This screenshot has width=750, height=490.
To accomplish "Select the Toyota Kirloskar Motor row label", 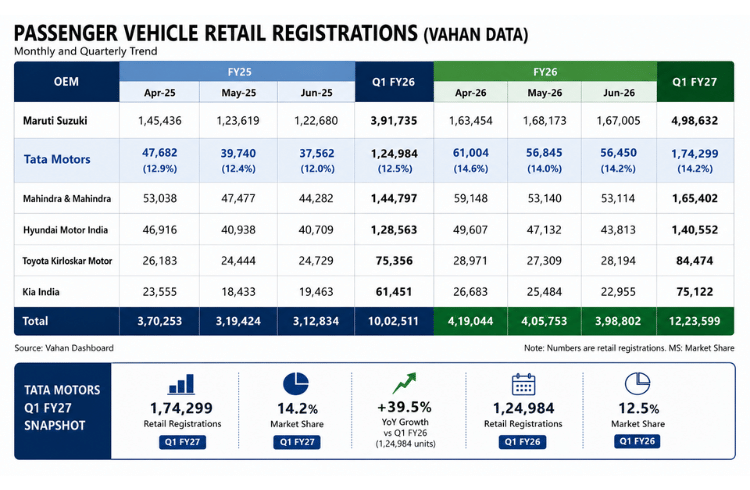I will coord(67,261).
